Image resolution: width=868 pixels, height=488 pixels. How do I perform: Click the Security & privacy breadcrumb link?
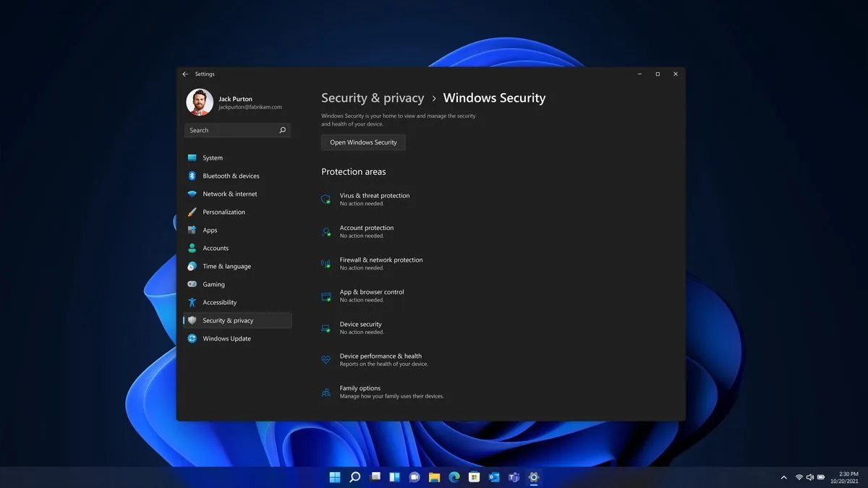pyautogui.click(x=373, y=98)
